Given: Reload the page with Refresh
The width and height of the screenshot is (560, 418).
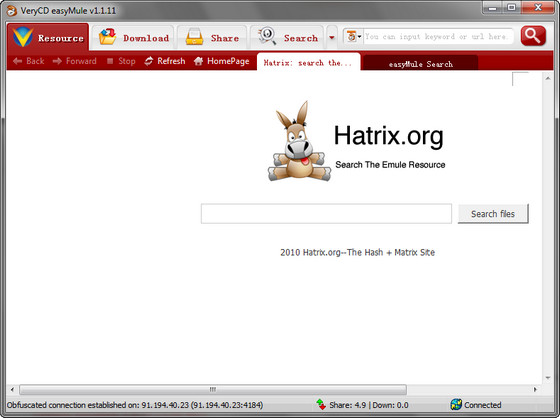Looking at the screenshot, I should pyautogui.click(x=165, y=61).
